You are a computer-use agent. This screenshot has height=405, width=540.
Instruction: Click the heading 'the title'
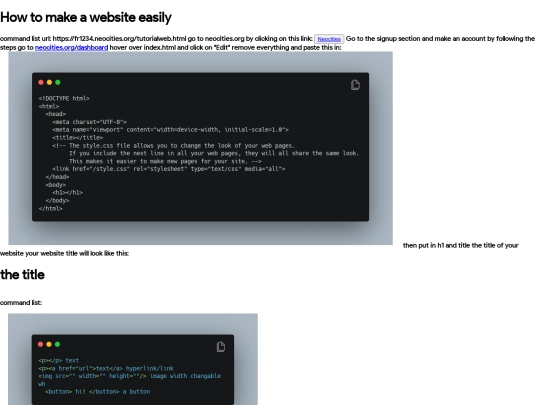[x=22, y=274]
